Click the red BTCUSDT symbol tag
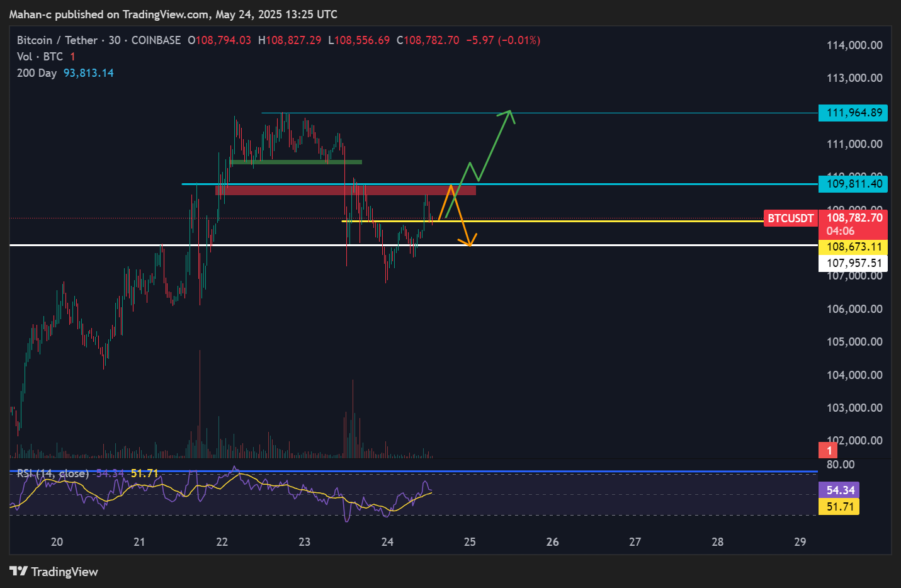901x588 pixels. pyautogui.click(x=790, y=218)
